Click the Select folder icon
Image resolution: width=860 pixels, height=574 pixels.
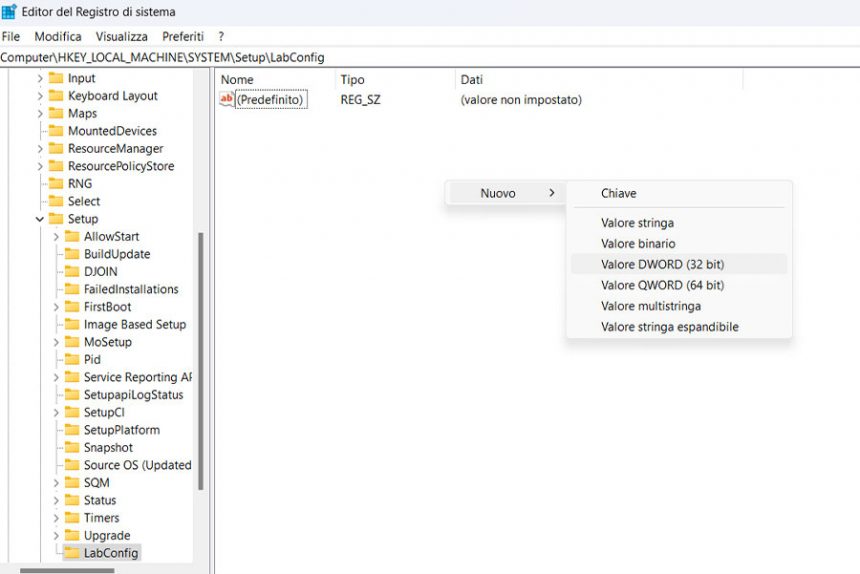point(56,201)
